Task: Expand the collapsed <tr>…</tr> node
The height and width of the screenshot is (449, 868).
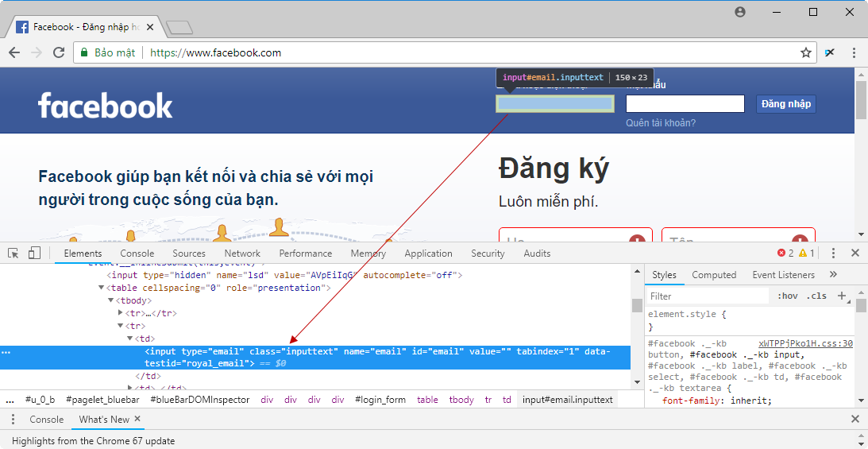Action: click(121, 313)
